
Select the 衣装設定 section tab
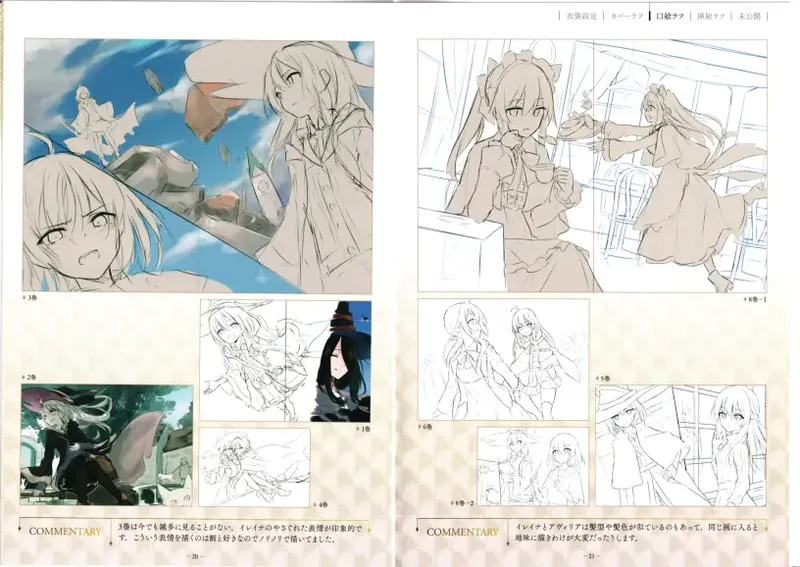pos(581,16)
